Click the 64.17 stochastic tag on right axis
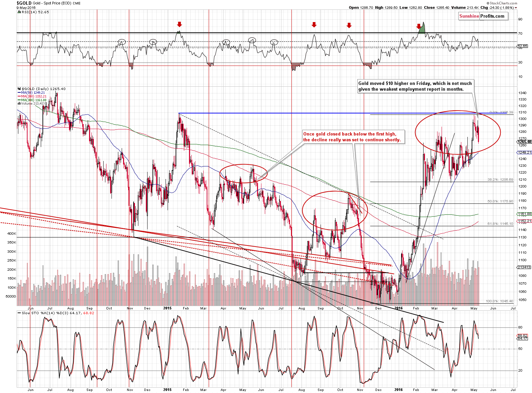The height and width of the screenshot is (393, 532). (523, 339)
